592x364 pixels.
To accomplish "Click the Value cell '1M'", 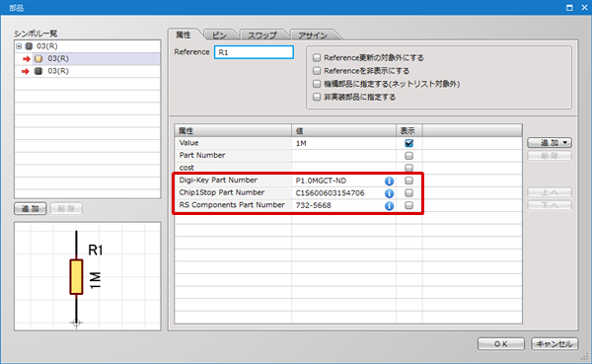I will tap(343, 143).
